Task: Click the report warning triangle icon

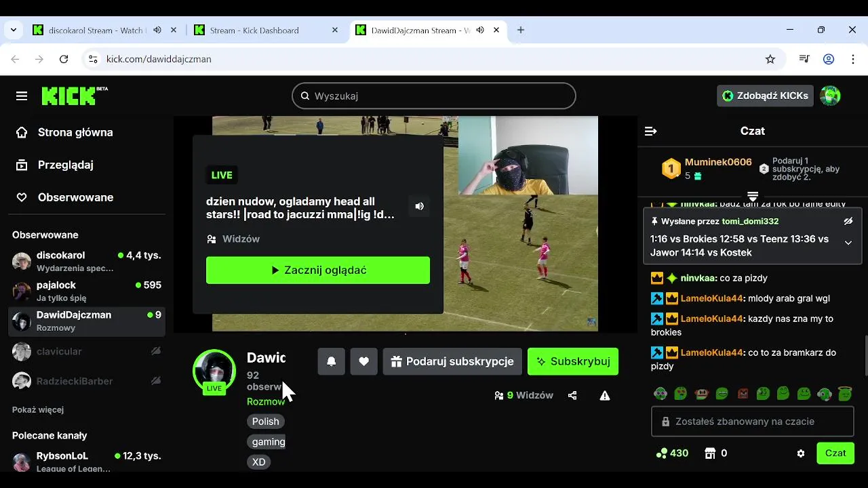Action: coord(605,395)
